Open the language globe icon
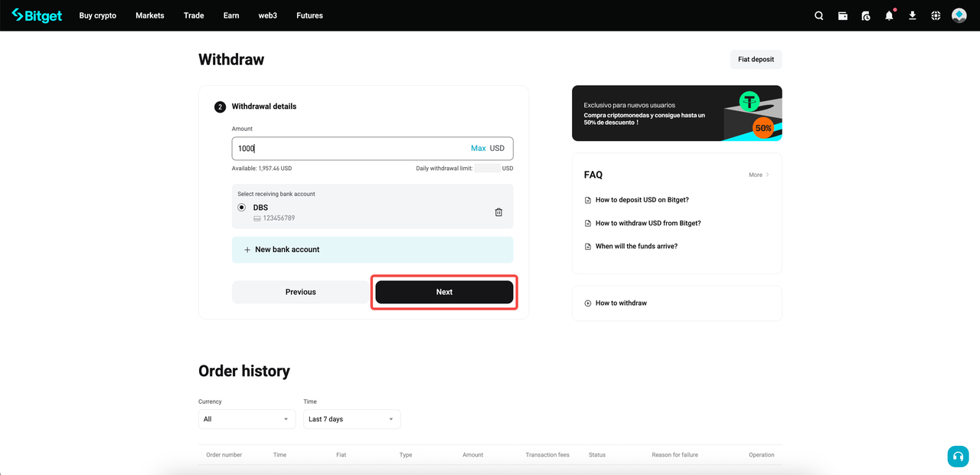 [x=935, y=15]
